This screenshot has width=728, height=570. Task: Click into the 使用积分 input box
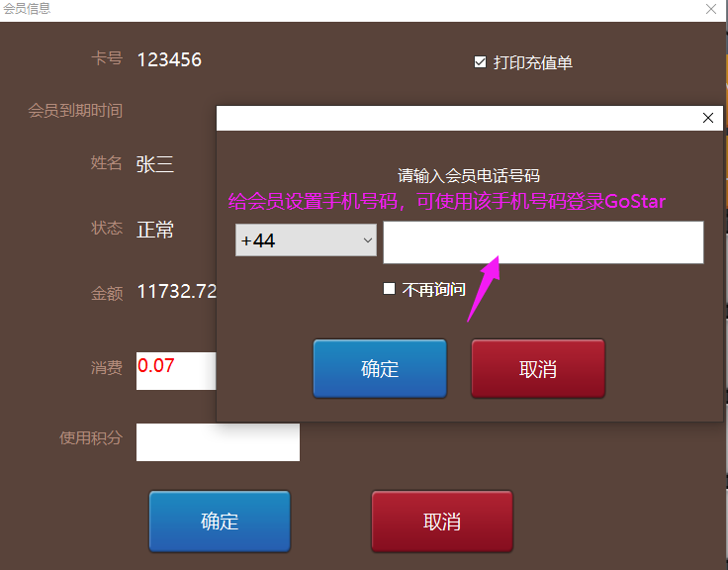[x=218, y=442]
